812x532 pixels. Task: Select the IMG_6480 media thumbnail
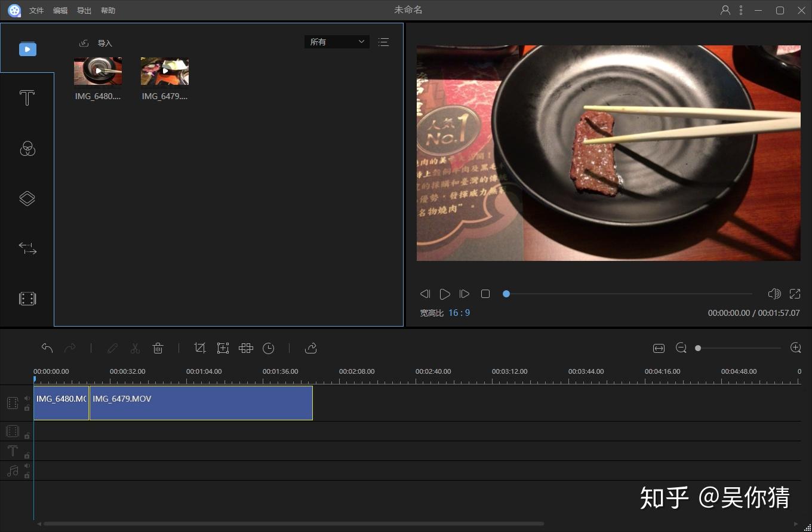[x=98, y=71]
